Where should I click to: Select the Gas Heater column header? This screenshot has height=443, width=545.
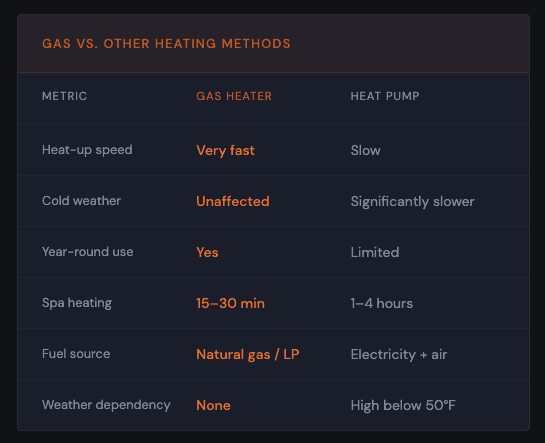click(234, 96)
